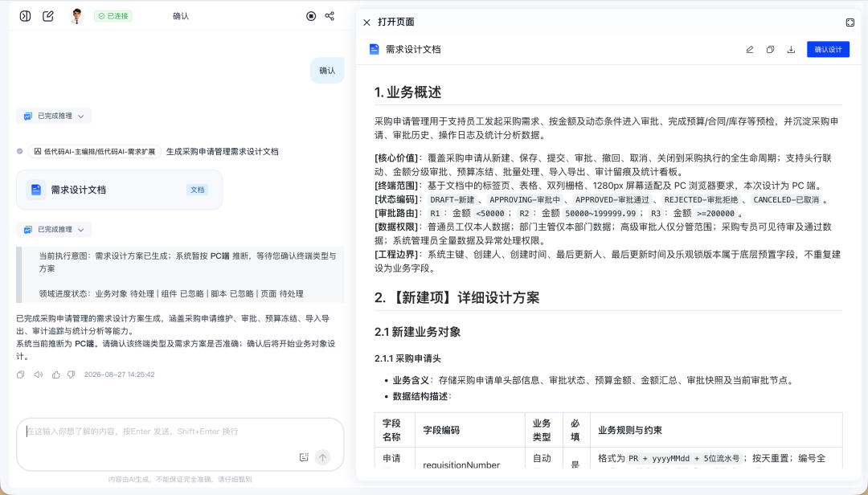Open the 需求设计文档 card in chat
868x495 pixels.
click(119, 190)
